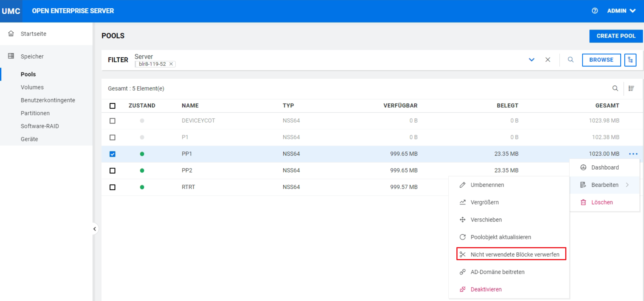Click the tree view icon beside Browse

coord(630,60)
